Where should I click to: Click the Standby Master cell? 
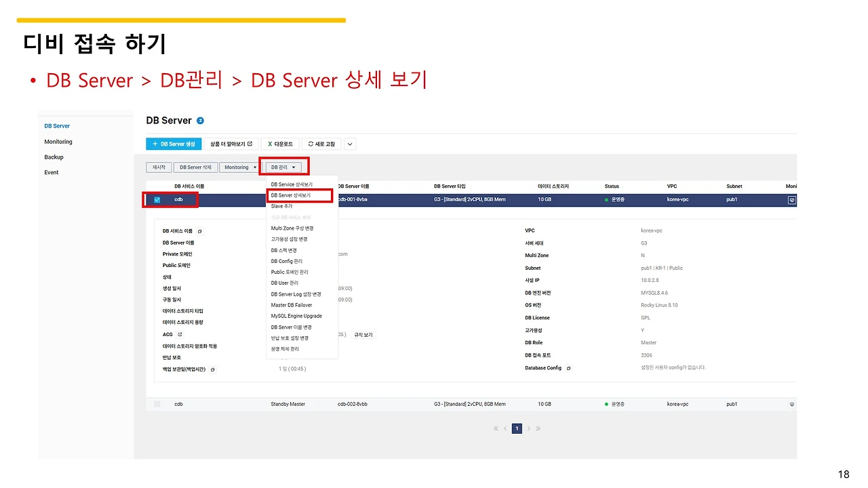(x=288, y=404)
